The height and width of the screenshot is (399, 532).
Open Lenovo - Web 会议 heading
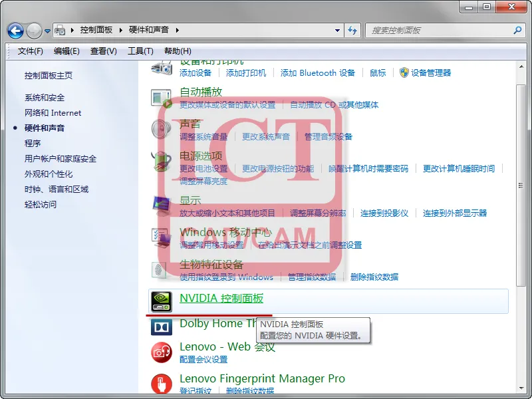[x=227, y=346]
